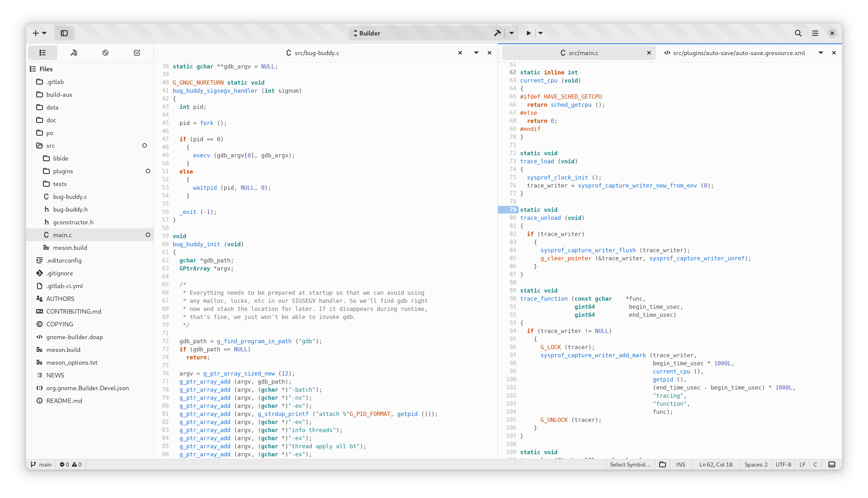Toggle visibility of src folder indicator

[145, 145]
